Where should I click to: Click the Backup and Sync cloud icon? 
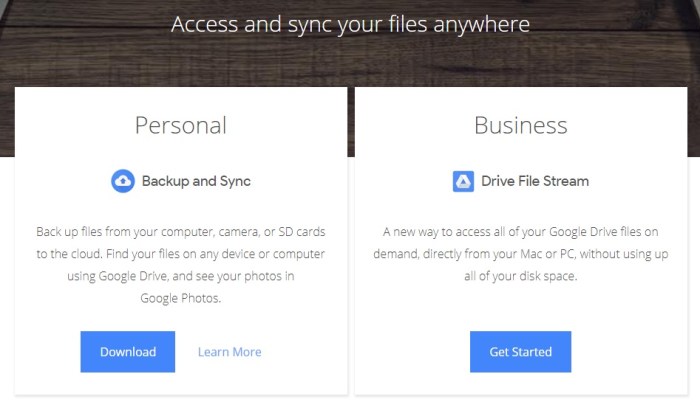point(122,181)
